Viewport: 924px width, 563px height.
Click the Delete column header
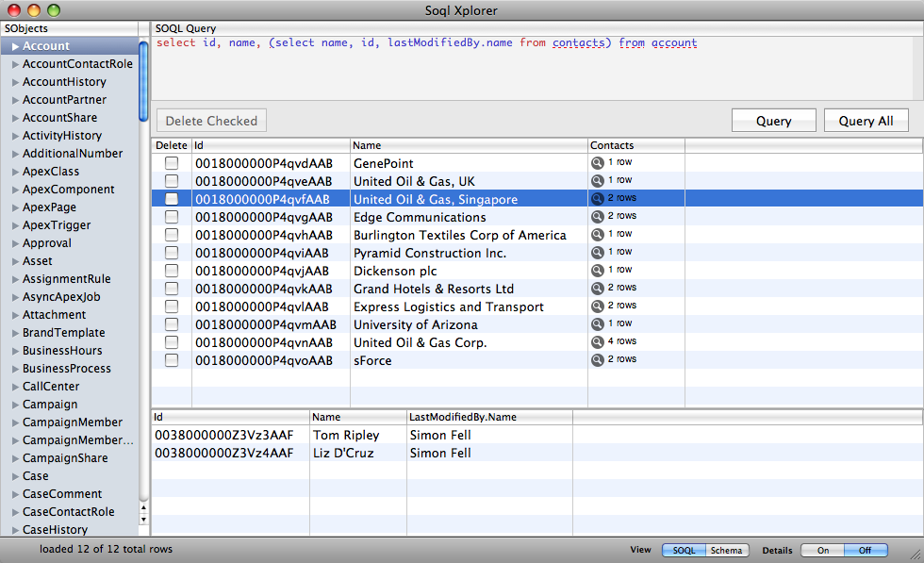(172, 145)
